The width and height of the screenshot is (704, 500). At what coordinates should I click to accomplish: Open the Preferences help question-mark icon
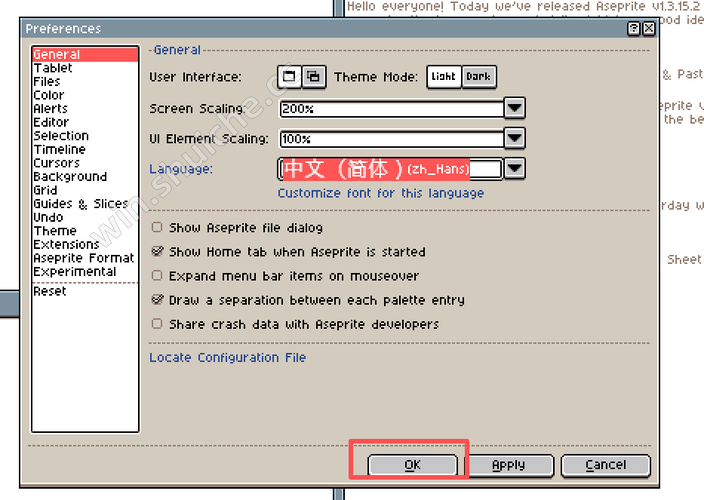click(634, 29)
